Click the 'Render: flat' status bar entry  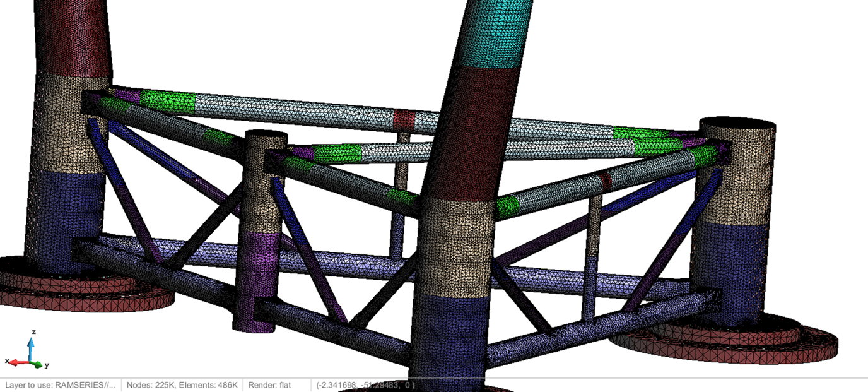click(x=269, y=384)
